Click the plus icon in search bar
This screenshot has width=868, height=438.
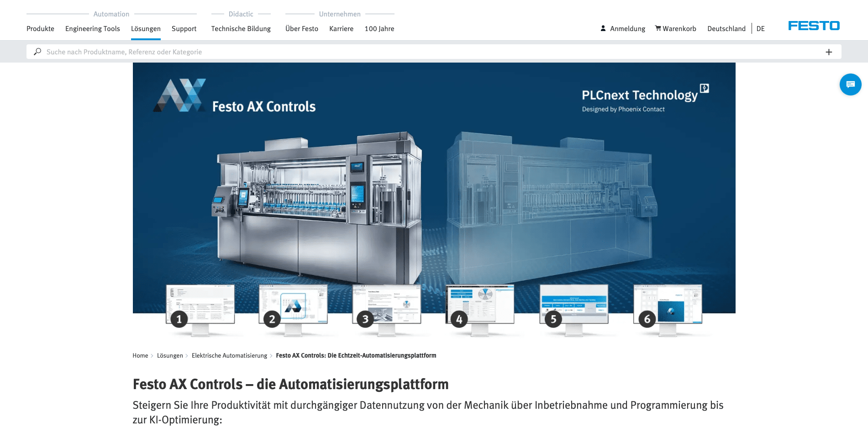[x=829, y=52]
